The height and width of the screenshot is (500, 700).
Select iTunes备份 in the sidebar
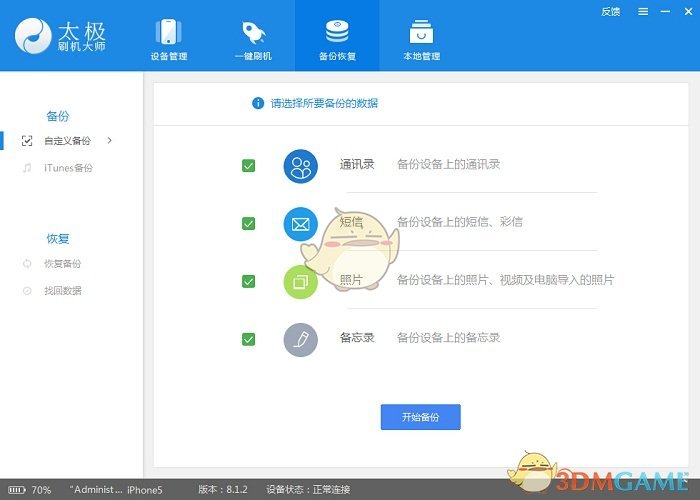coord(68,168)
